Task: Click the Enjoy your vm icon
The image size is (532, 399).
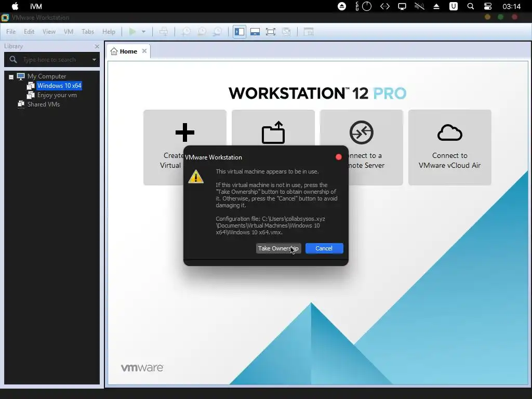Action: pos(31,95)
